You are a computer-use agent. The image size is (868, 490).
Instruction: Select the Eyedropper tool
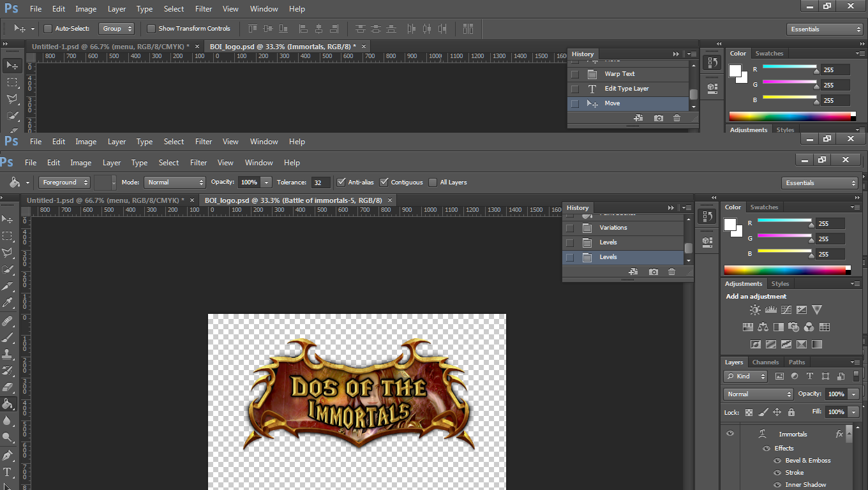[8, 302]
